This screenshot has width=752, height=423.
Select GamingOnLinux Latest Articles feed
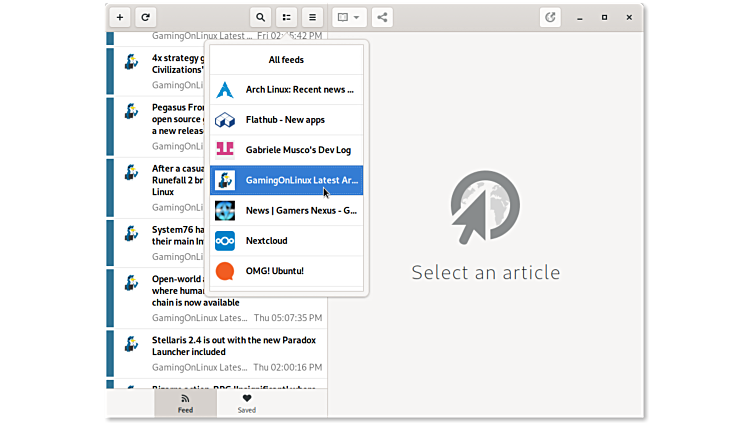pyautogui.click(x=286, y=180)
